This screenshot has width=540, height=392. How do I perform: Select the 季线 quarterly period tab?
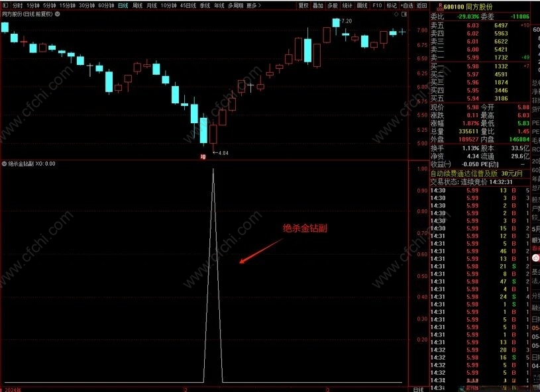click(x=205, y=5)
